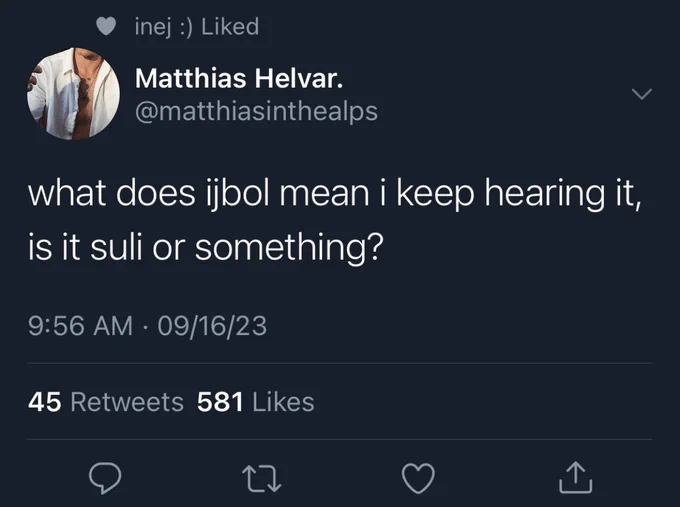This screenshot has height=507, width=680.
Task: Click the 09/16/23 date
Action: tap(212, 326)
